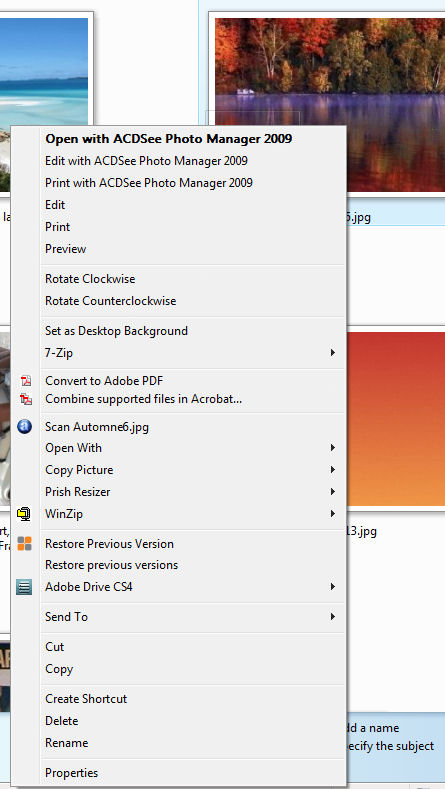Click the Adobe PDF icon beside Convert
The height and width of the screenshot is (789, 445).
tap(26, 381)
